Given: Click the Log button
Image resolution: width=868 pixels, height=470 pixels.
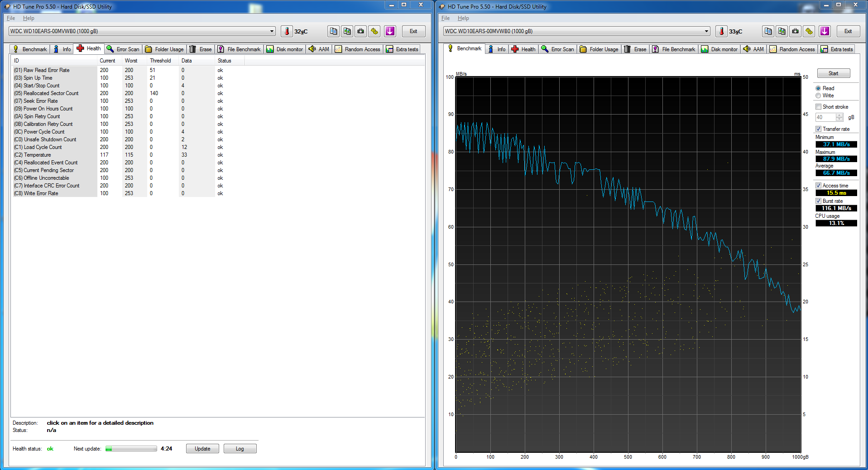Looking at the screenshot, I should click(240, 449).
